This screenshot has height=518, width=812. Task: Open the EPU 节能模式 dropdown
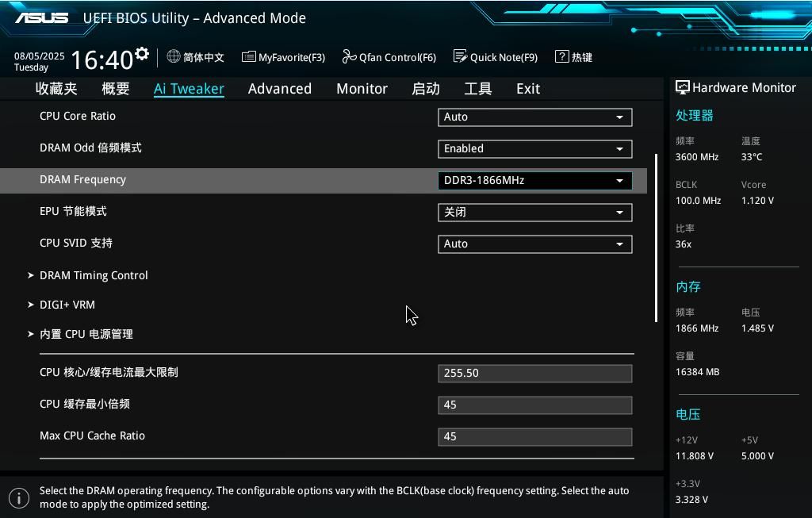(534, 212)
